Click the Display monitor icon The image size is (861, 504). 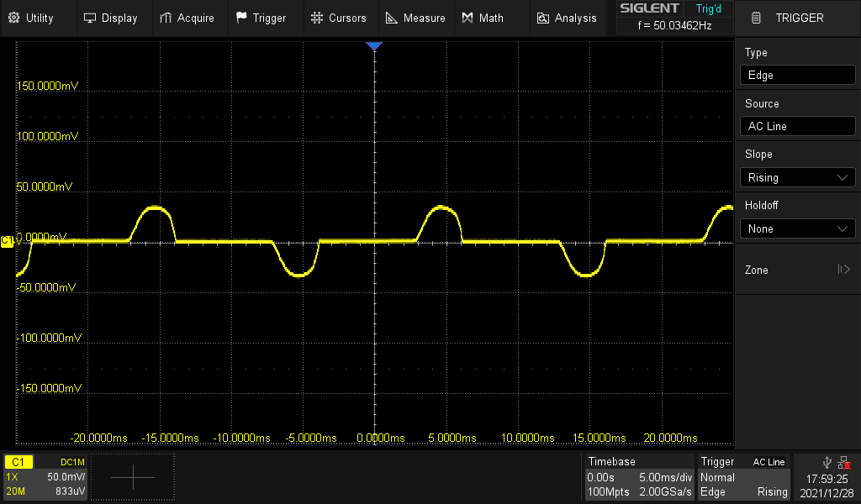[89, 18]
